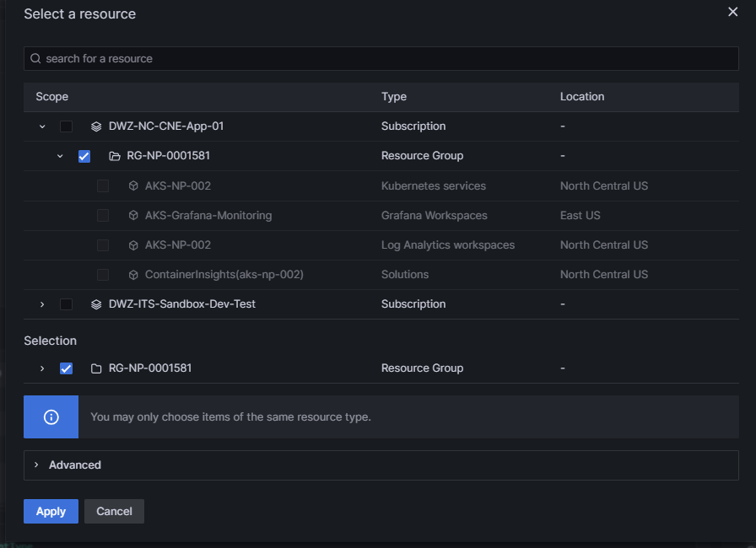
Task: Tick the DWZ-ITS-Sandbox-Dev-Test checkbox
Action: [66, 304]
